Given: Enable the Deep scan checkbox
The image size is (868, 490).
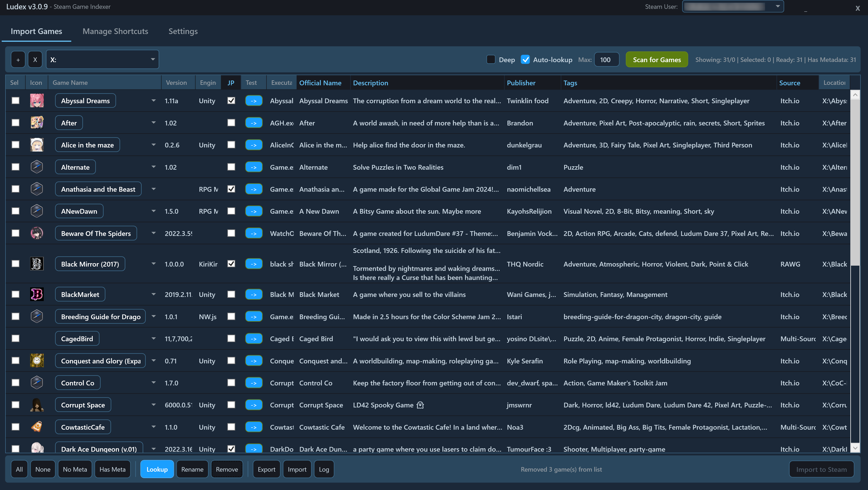Looking at the screenshot, I should tap(491, 60).
